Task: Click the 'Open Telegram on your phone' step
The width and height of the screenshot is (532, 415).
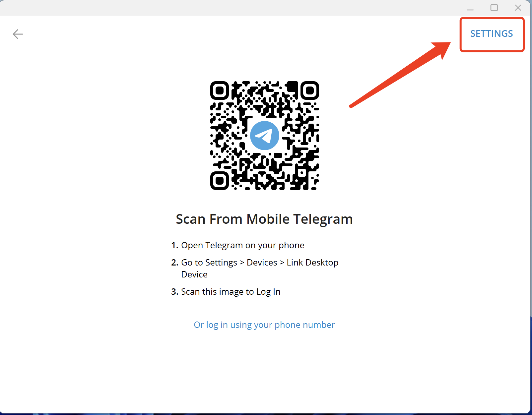Action: [242, 245]
